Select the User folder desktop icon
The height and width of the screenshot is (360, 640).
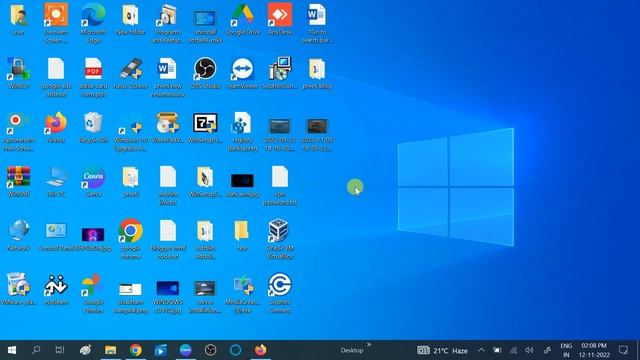[19, 19]
